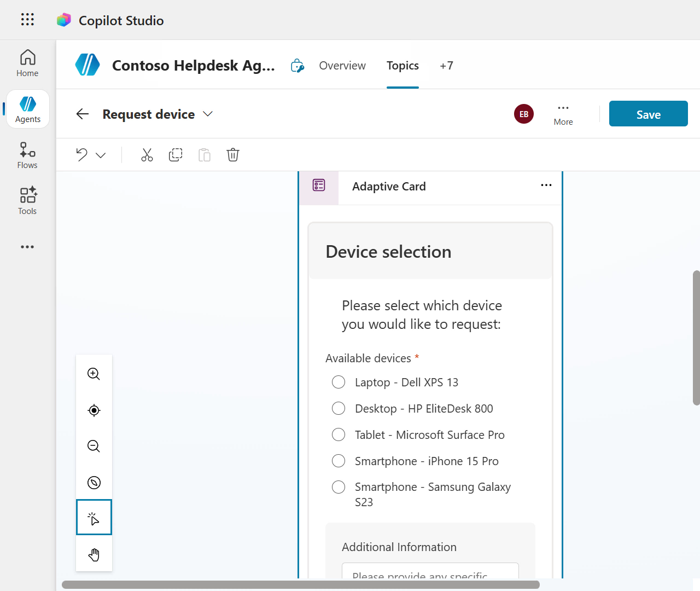Select the Laptop - Dell XPS 13 radio button
This screenshot has height=591, width=700.
pyautogui.click(x=338, y=382)
